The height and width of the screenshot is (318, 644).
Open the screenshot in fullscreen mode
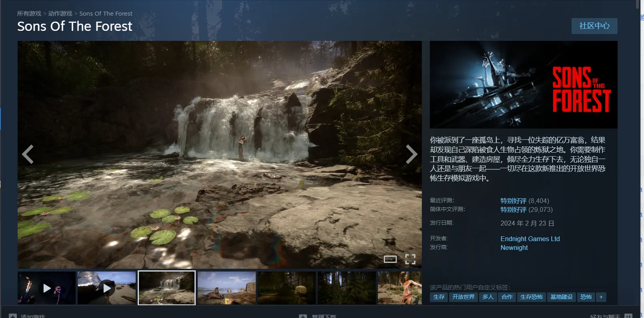click(410, 259)
